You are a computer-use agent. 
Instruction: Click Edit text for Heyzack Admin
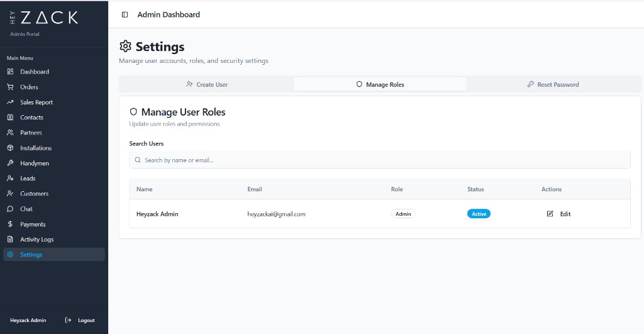565,214
